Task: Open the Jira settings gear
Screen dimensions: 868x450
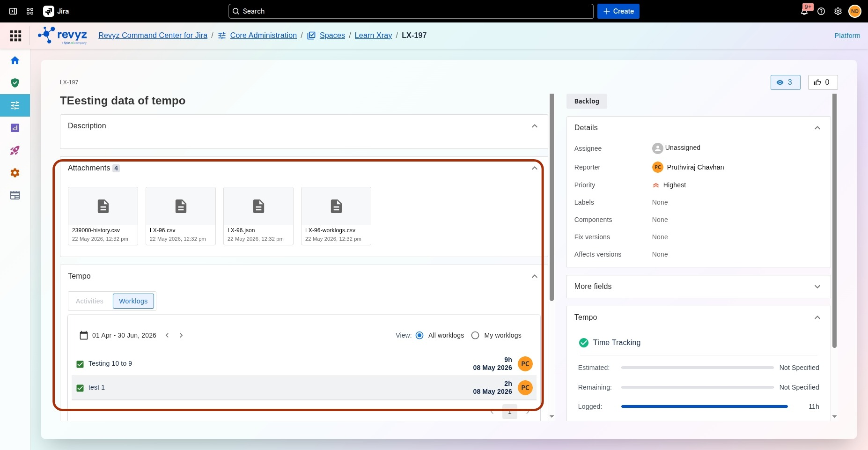Action: point(838,11)
